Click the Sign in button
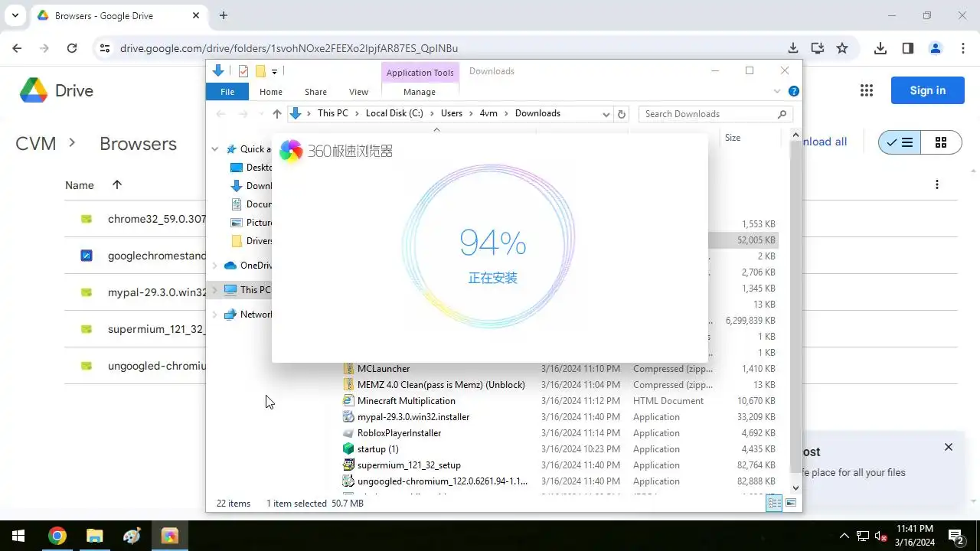The image size is (980, 551). [927, 90]
